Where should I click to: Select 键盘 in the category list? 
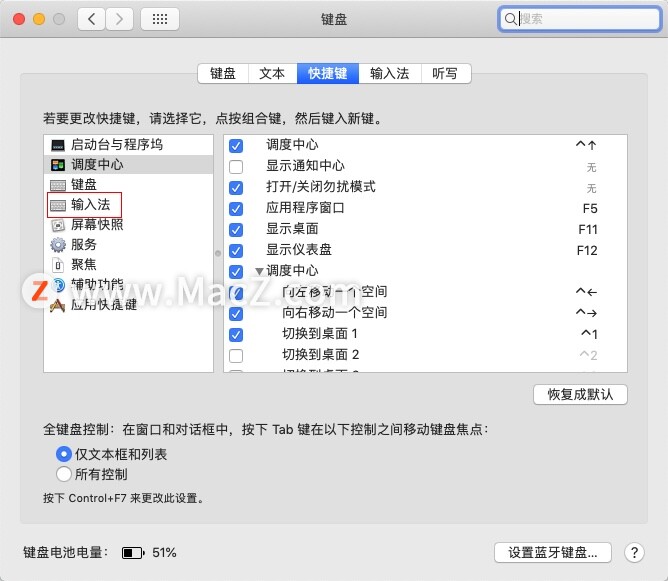[x=128, y=185]
